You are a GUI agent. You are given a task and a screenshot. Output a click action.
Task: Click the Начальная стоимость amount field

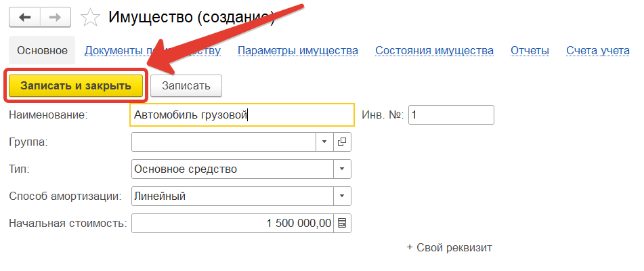click(x=232, y=223)
